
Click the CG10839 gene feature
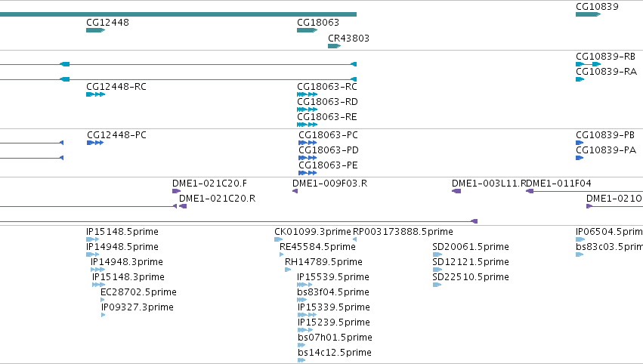588,14
